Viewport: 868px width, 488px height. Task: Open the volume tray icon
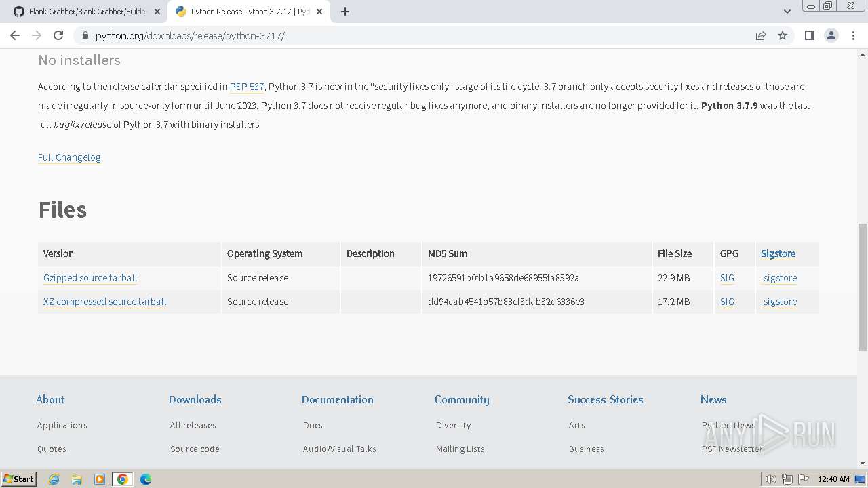click(x=771, y=479)
